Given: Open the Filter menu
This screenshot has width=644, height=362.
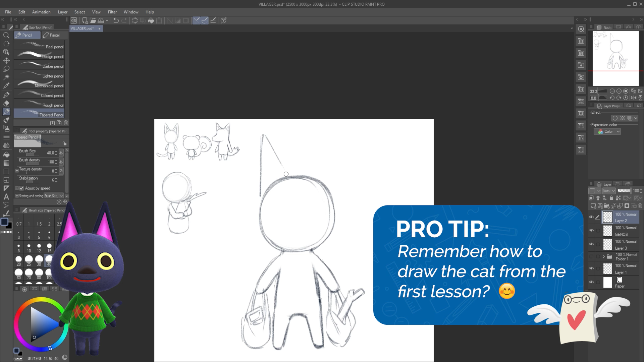Looking at the screenshot, I should pos(112,12).
